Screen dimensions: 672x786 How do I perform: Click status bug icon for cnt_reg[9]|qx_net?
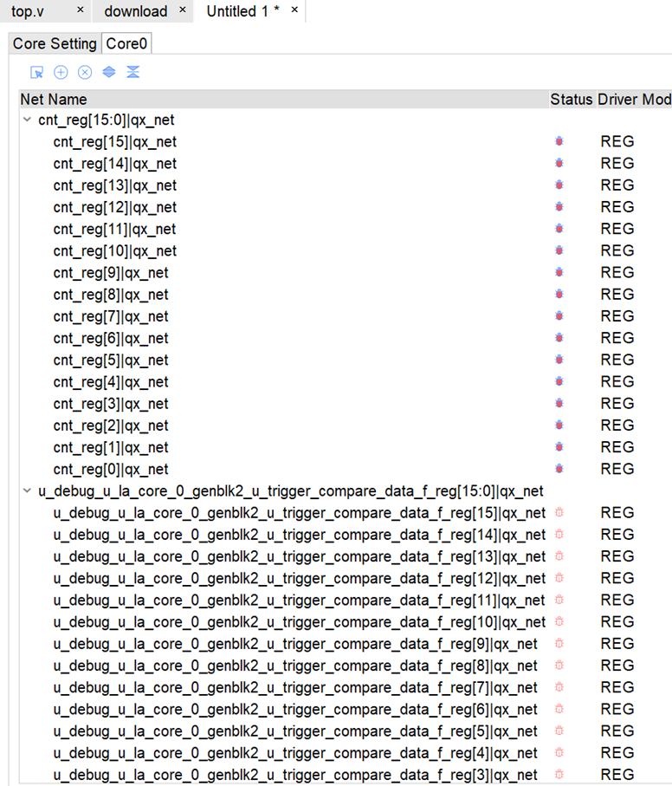click(x=559, y=272)
